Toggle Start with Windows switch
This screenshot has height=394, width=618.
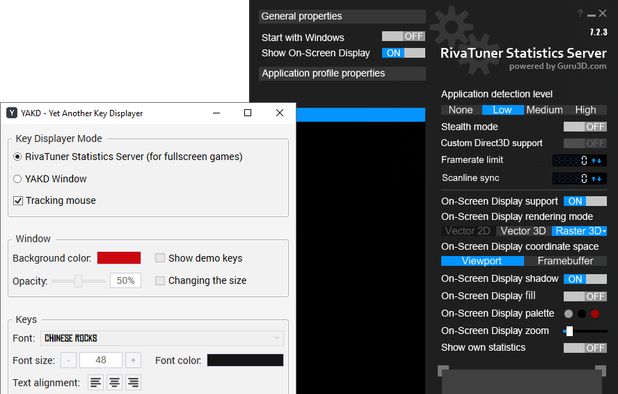coord(403,36)
